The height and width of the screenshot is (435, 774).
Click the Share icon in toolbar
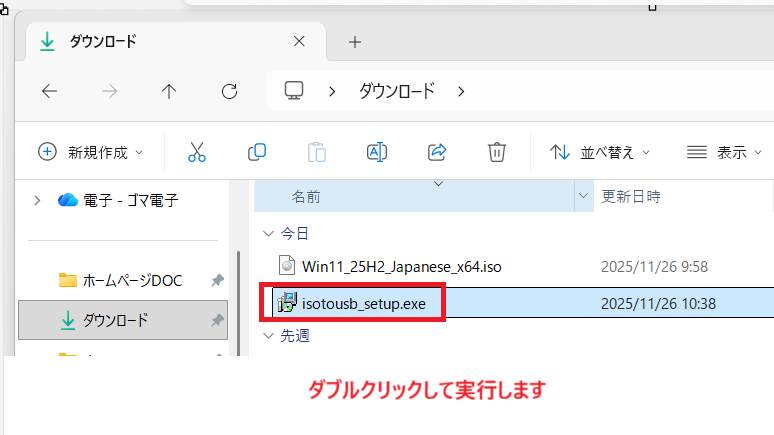(x=437, y=152)
